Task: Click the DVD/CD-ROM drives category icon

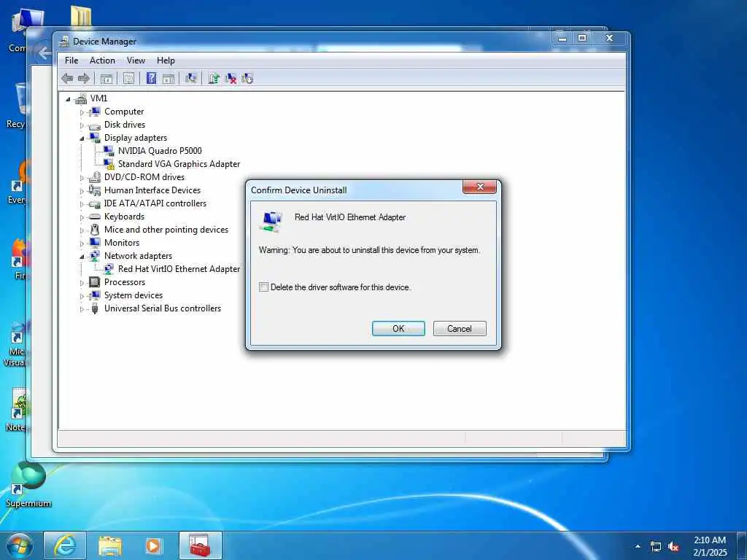Action: tap(94, 177)
